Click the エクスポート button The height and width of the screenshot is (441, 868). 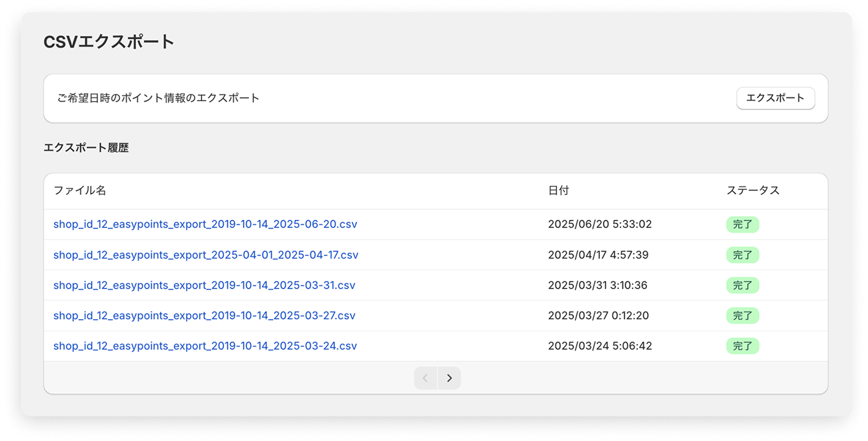pyautogui.click(x=775, y=98)
